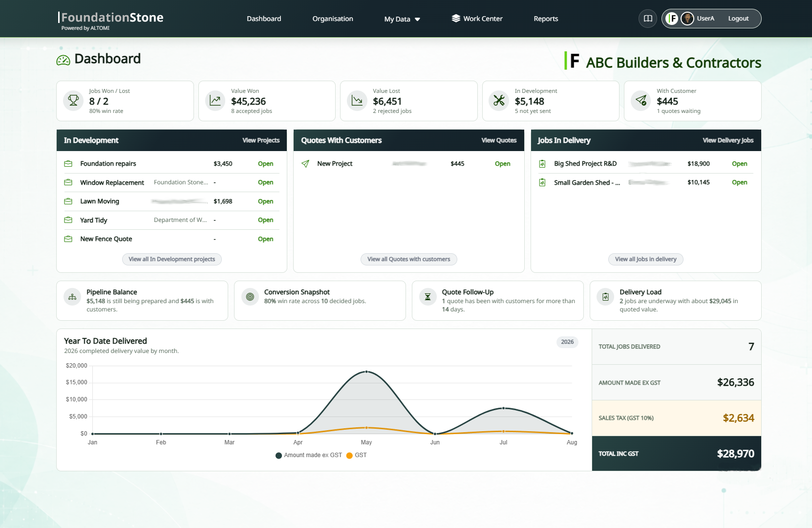
Task: Click the large F logo beside ABC Builders
Action: (572, 61)
